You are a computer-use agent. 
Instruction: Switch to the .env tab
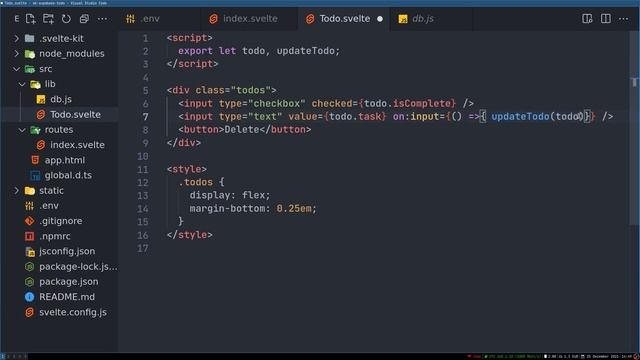click(160, 19)
